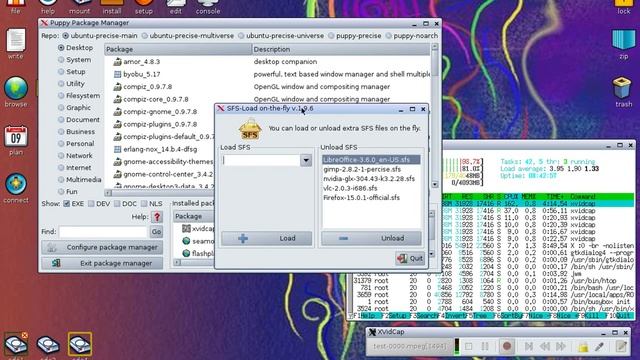The height and width of the screenshot is (360, 640).
Task: Open the Load SFS dropdown arrow
Action: 306,160
